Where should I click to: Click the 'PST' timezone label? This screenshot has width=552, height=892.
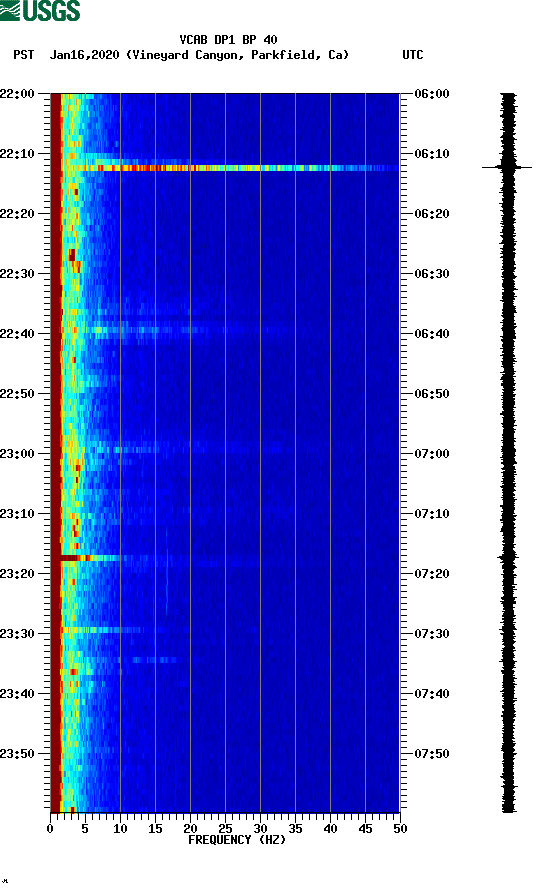23,55
